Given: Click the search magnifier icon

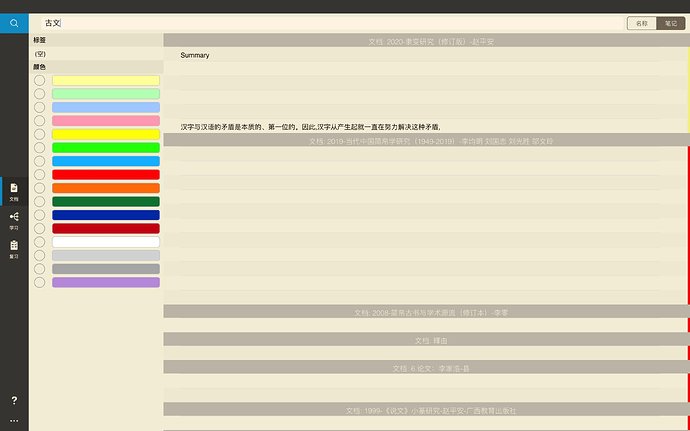Looking at the screenshot, I should tap(14, 23).
